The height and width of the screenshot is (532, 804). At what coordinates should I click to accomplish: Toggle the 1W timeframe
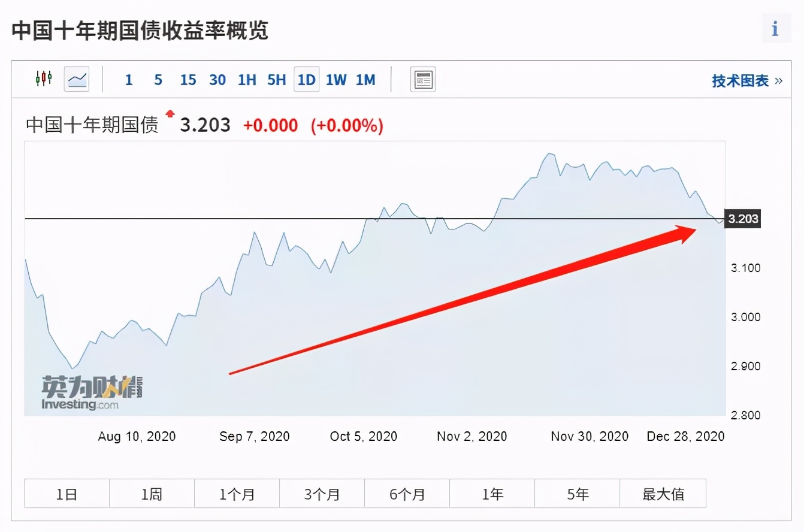(x=335, y=79)
